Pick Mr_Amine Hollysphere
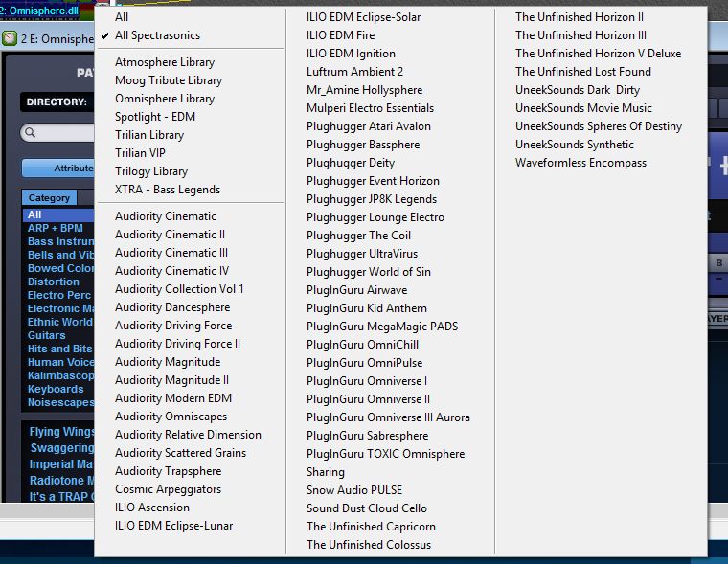728x564 pixels. pyautogui.click(x=364, y=90)
